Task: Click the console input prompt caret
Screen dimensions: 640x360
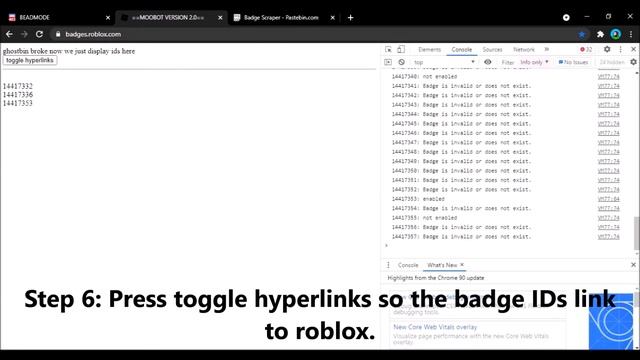Action: click(387, 245)
